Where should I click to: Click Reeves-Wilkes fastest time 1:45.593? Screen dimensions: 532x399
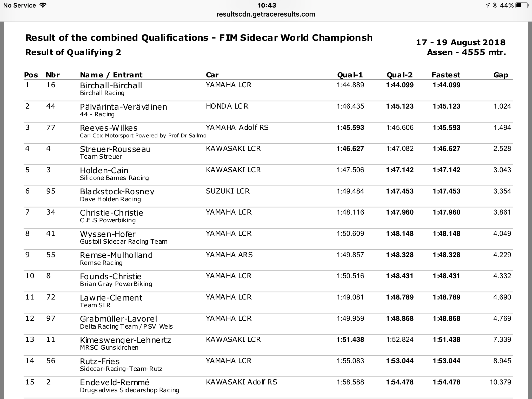(x=446, y=128)
